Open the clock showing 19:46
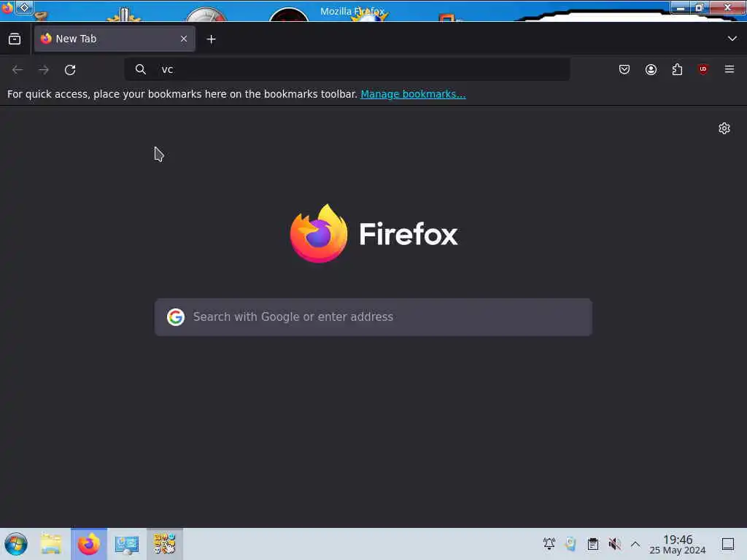Image resolution: width=747 pixels, height=560 pixels. (678, 544)
